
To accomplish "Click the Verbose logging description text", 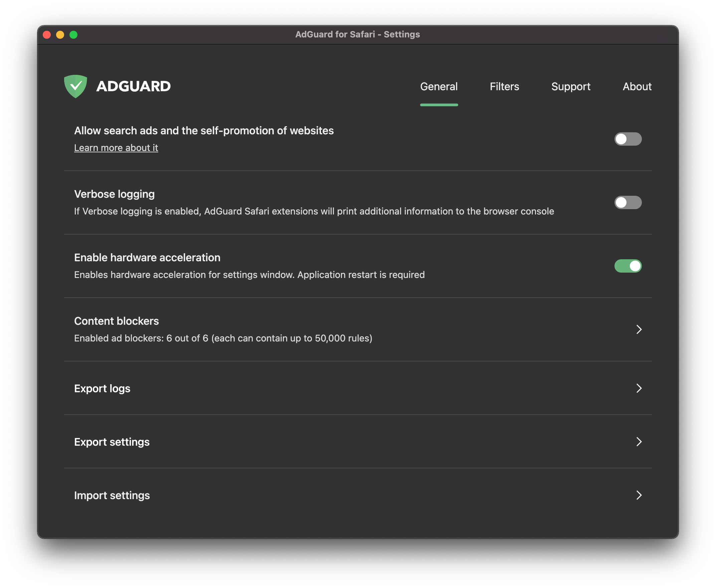I will (x=314, y=211).
